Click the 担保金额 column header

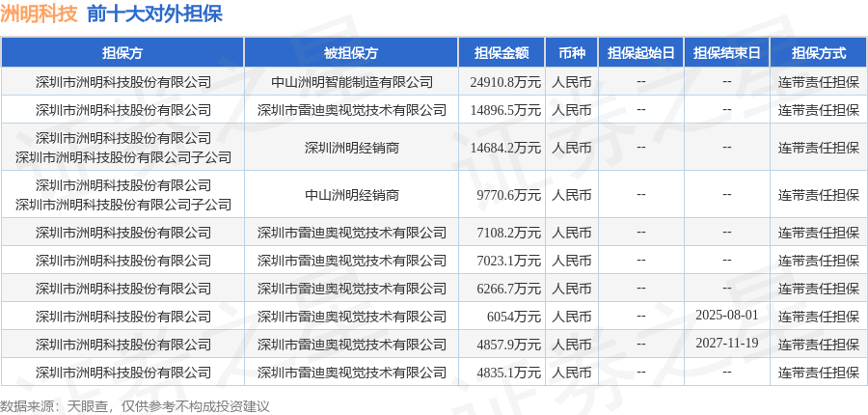point(502,53)
